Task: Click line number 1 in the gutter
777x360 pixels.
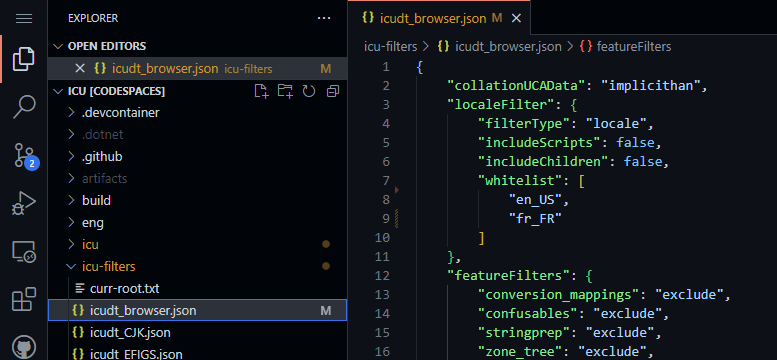Action: coord(386,67)
